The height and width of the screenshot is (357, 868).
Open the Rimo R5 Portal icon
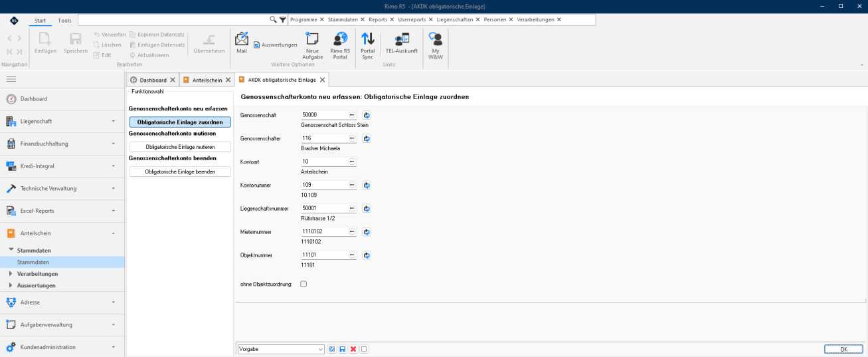click(x=340, y=45)
